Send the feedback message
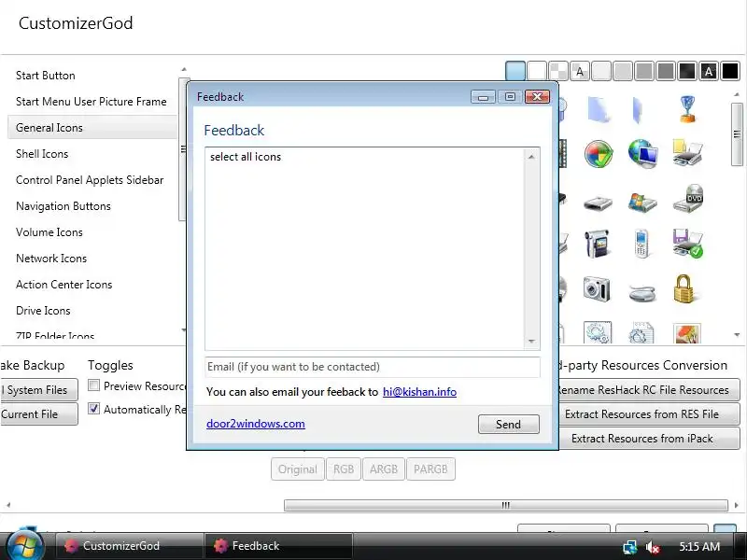Image resolution: width=747 pixels, height=560 pixels. (x=508, y=425)
